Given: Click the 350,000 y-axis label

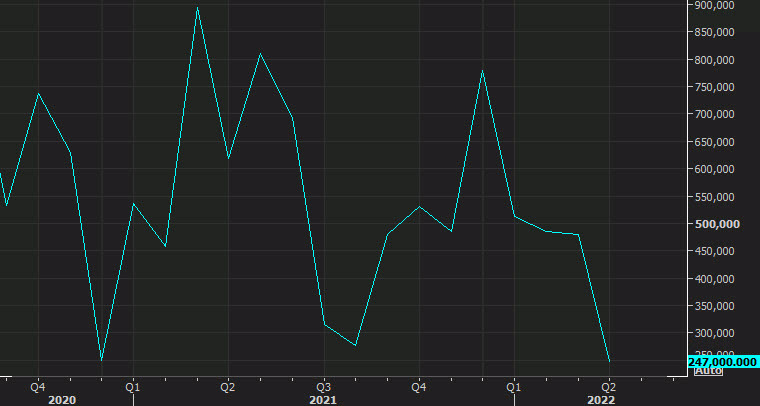Looking at the screenshot, I should click(x=714, y=306).
